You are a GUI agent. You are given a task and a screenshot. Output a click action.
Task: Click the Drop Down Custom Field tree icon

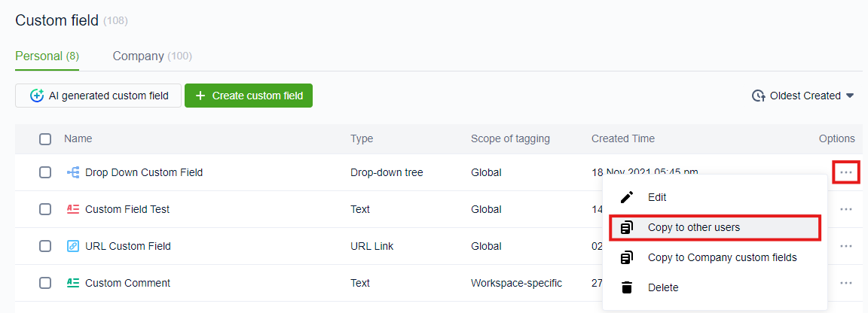73,172
